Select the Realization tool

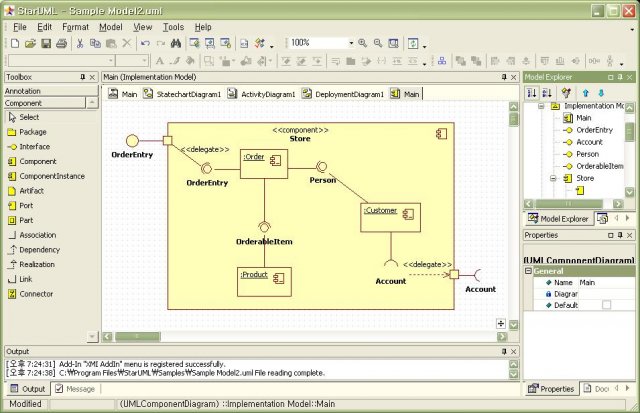[x=38, y=265]
